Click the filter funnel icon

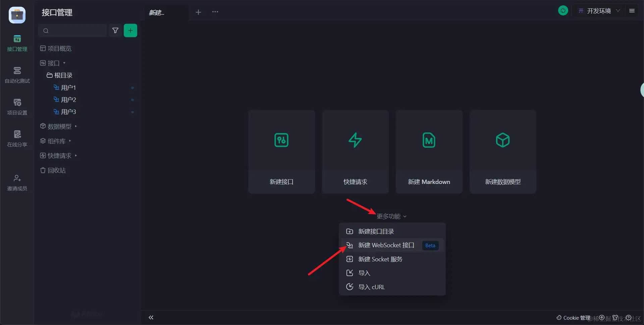click(x=115, y=30)
